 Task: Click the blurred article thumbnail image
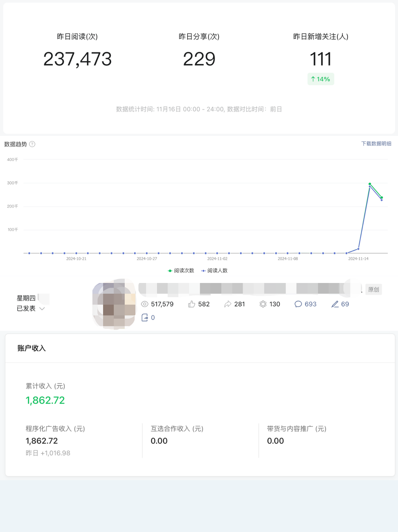pos(114,304)
